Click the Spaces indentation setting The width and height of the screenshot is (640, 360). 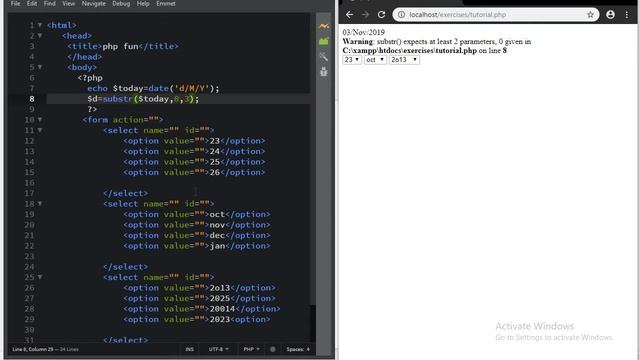pyautogui.click(x=298, y=349)
